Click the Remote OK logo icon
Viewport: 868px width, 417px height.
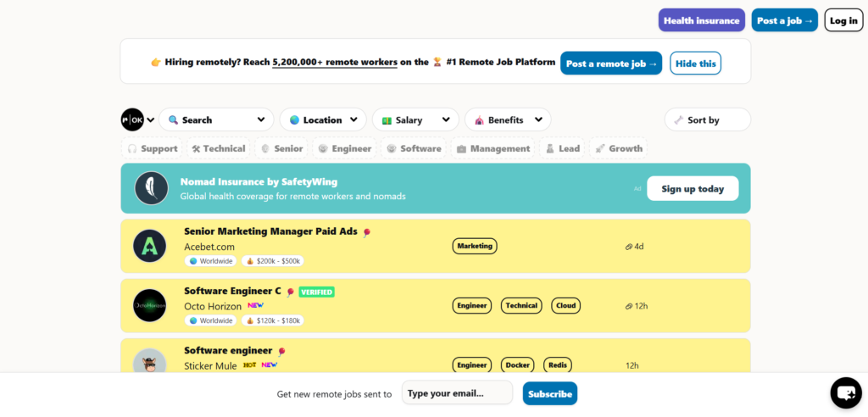pos(132,120)
